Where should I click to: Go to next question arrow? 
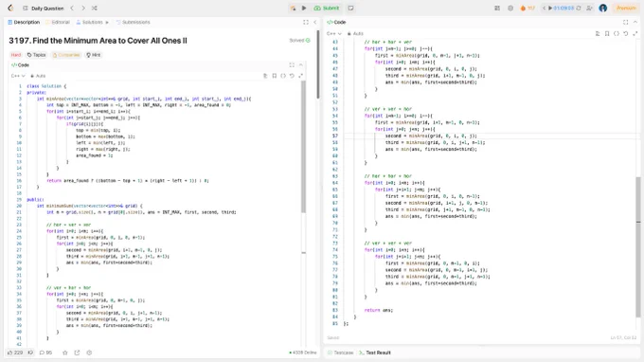[x=83, y=9]
